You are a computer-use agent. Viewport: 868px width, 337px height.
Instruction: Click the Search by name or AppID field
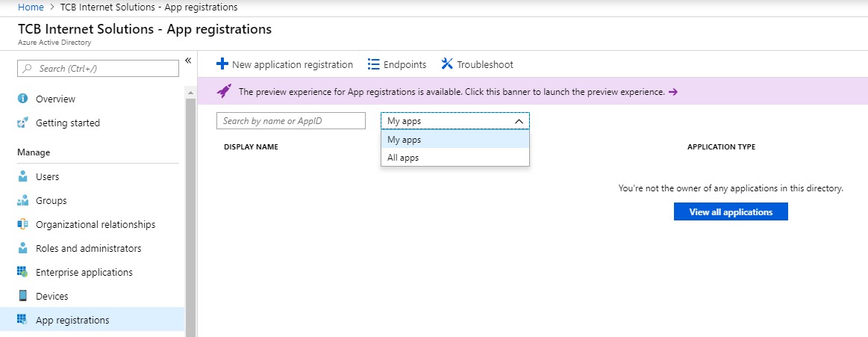click(x=291, y=121)
